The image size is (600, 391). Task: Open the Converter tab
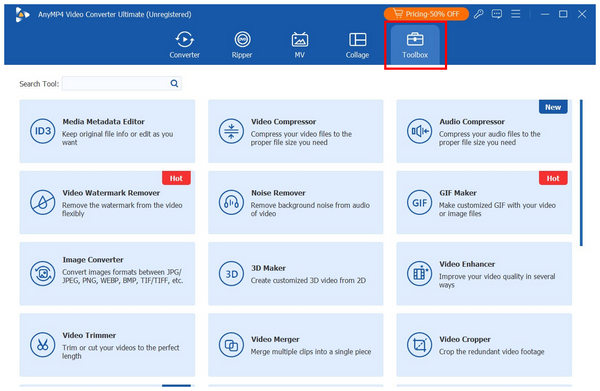coord(184,45)
